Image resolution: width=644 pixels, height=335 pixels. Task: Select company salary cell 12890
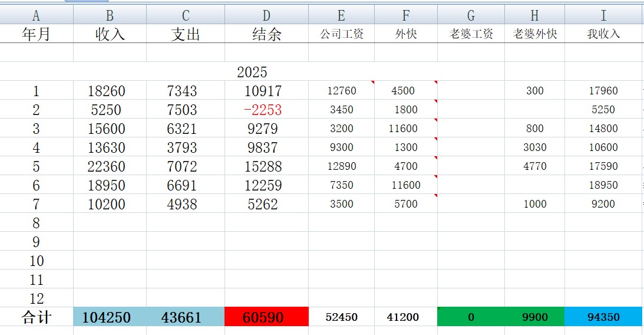pyautogui.click(x=341, y=166)
